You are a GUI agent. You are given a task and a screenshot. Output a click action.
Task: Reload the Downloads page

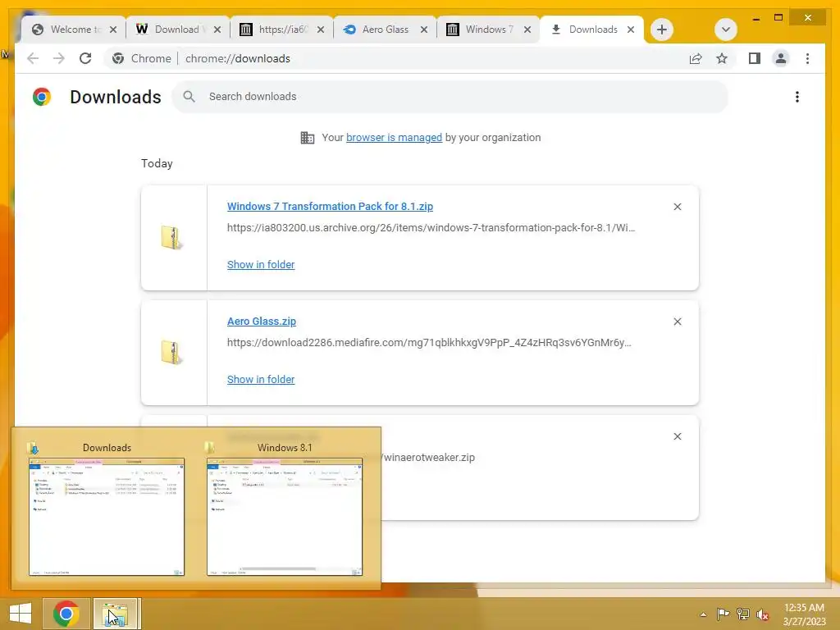point(85,58)
